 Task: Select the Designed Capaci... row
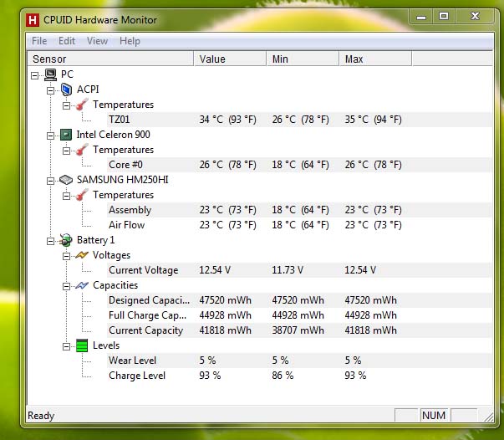point(299,300)
